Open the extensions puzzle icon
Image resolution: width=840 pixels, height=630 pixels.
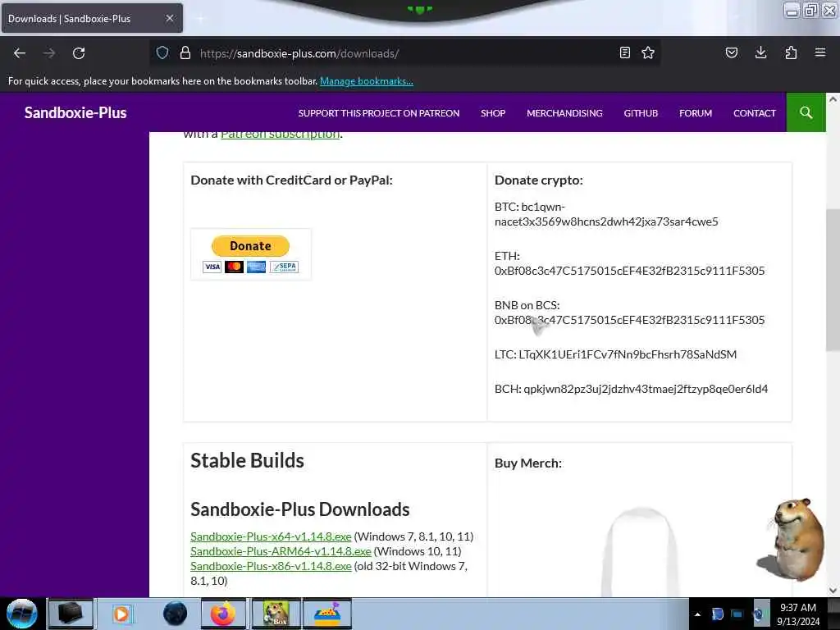pyautogui.click(x=791, y=52)
